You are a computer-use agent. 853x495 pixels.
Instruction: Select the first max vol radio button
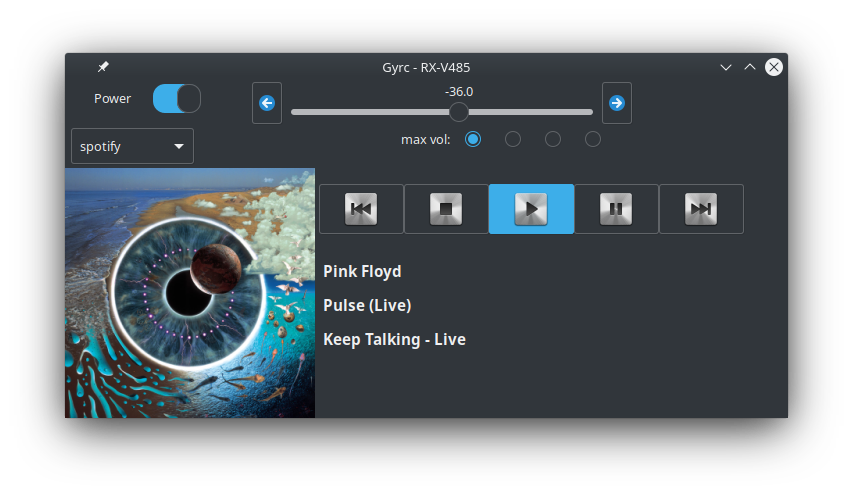[x=473, y=139]
